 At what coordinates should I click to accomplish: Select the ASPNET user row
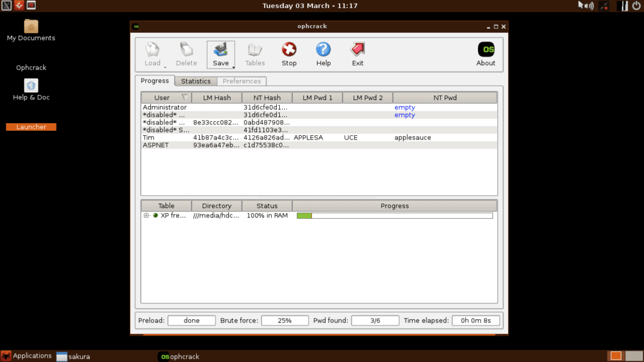point(319,145)
